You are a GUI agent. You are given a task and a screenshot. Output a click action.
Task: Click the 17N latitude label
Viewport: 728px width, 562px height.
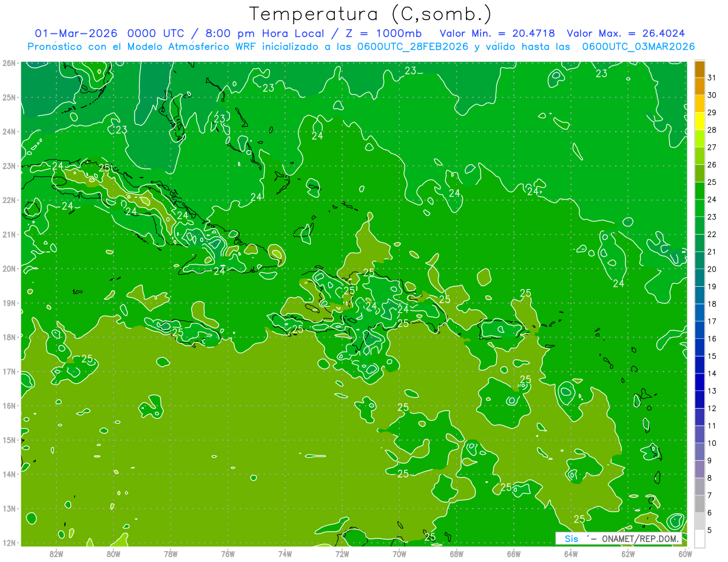8,371
